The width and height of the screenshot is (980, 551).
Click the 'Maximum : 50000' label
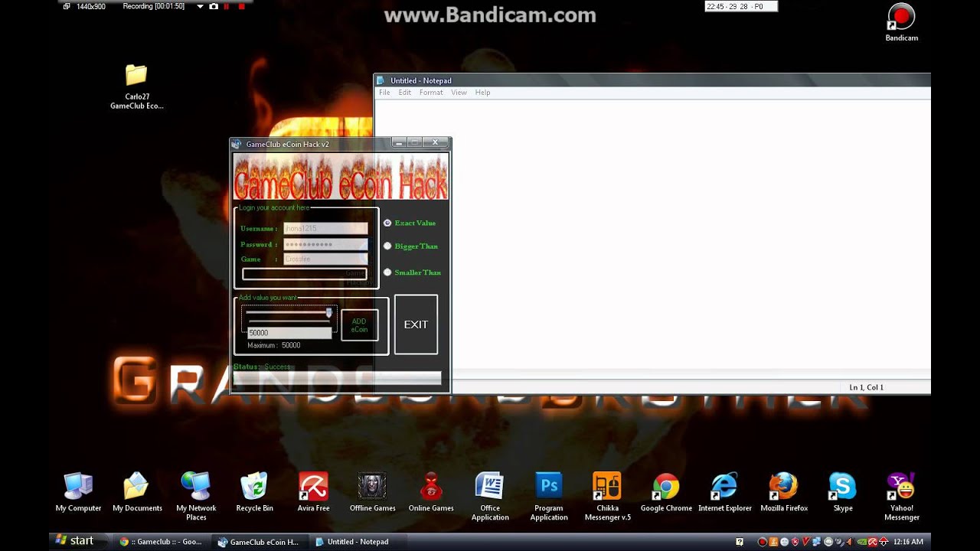[x=274, y=345]
